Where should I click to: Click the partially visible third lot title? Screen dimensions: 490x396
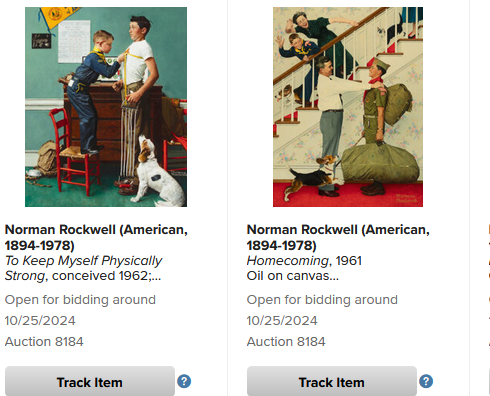pyautogui.click(x=489, y=253)
